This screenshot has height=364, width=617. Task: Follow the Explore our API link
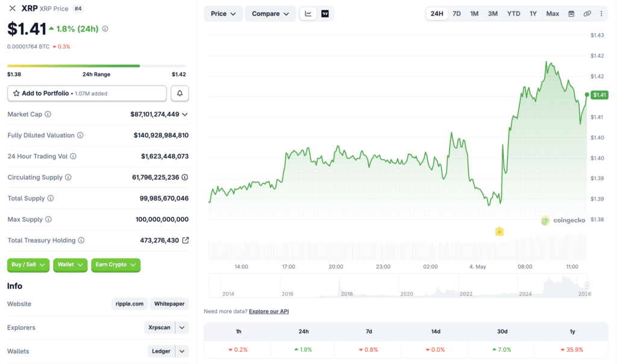pos(269,312)
